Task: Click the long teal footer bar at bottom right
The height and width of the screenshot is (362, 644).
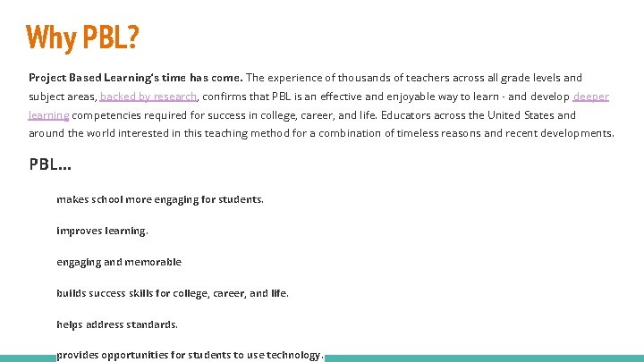Action: click(x=483, y=358)
